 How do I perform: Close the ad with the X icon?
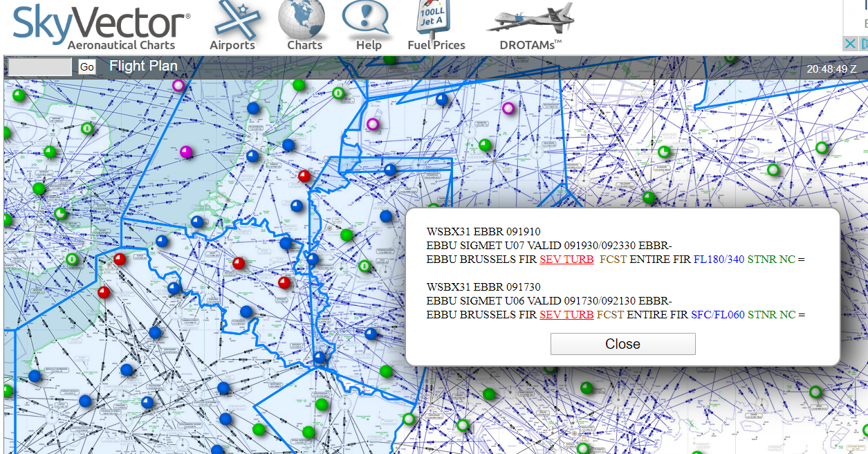[851, 44]
